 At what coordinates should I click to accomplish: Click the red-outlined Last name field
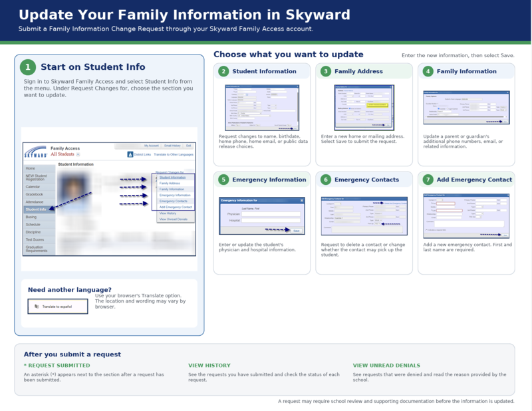pos(450,211)
